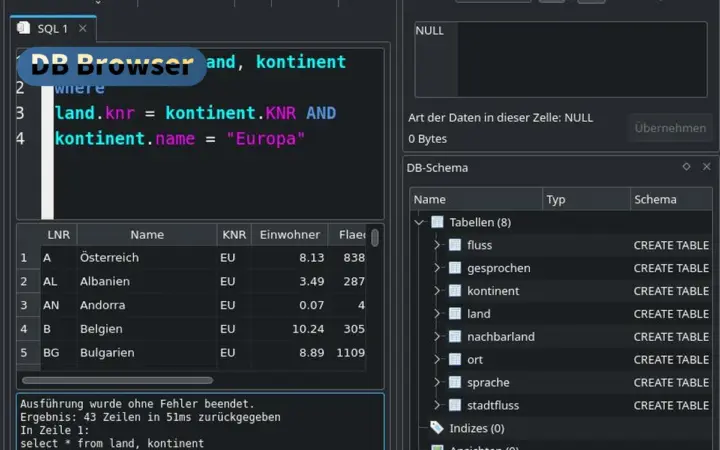Click the results horizontal scrollbar
This screenshot has height=450, width=720.
tap(118, 380)
